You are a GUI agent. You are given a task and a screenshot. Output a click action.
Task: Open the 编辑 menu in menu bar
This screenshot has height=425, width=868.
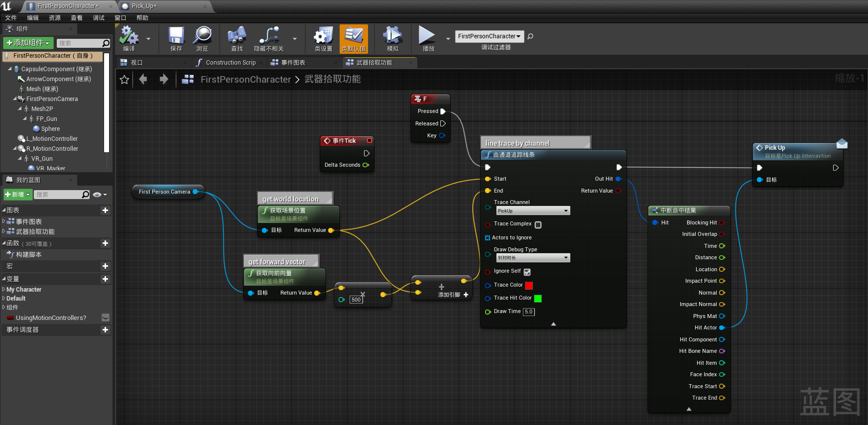click(x=33, y=18)
